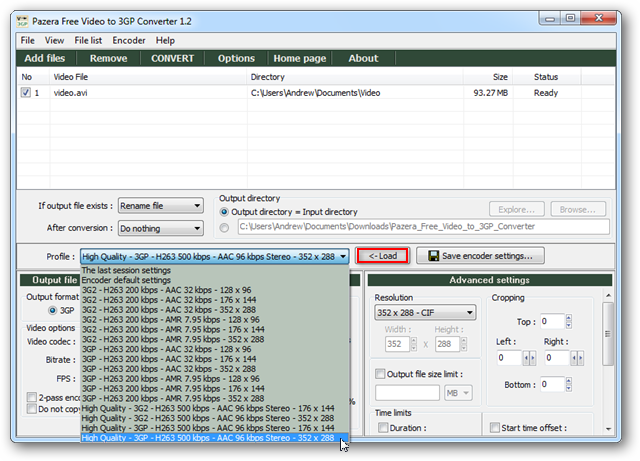This screenshot has height=461, width=640.
Task: Enable Output file size limit checkbox
Action: 380,374
